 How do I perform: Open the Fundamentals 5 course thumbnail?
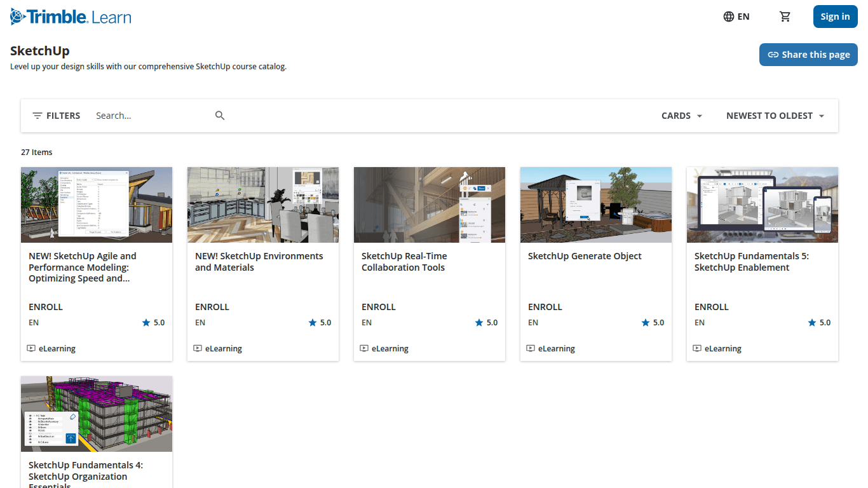click(763, 205)
